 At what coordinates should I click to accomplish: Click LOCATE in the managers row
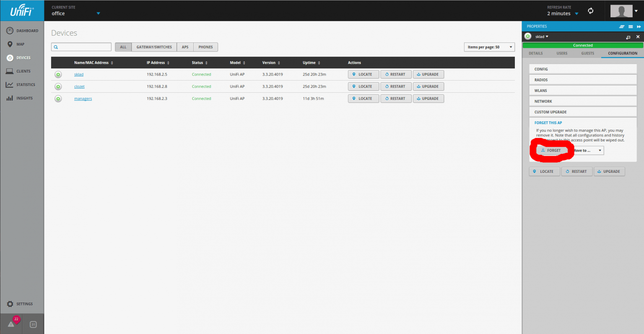(364, 99)
